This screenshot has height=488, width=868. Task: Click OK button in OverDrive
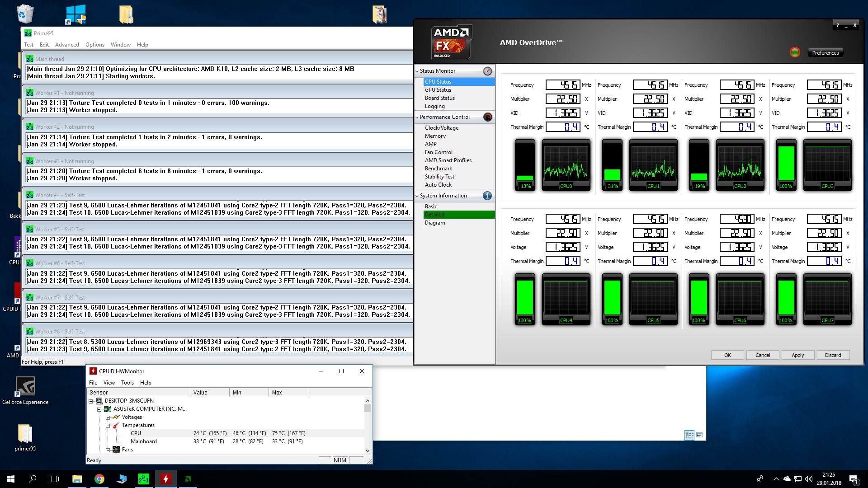click(x=727, y=355)
